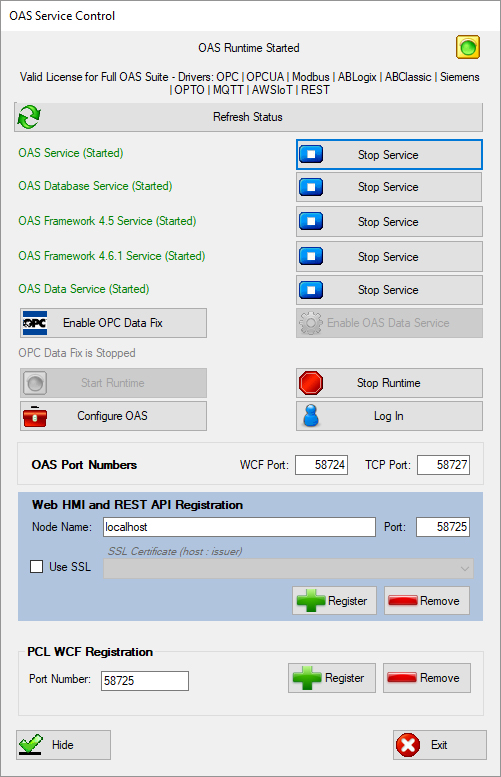This screenshot has height=777, width=501.
Task: Click the green checkmark Hide icon
Action: [31, 744]
